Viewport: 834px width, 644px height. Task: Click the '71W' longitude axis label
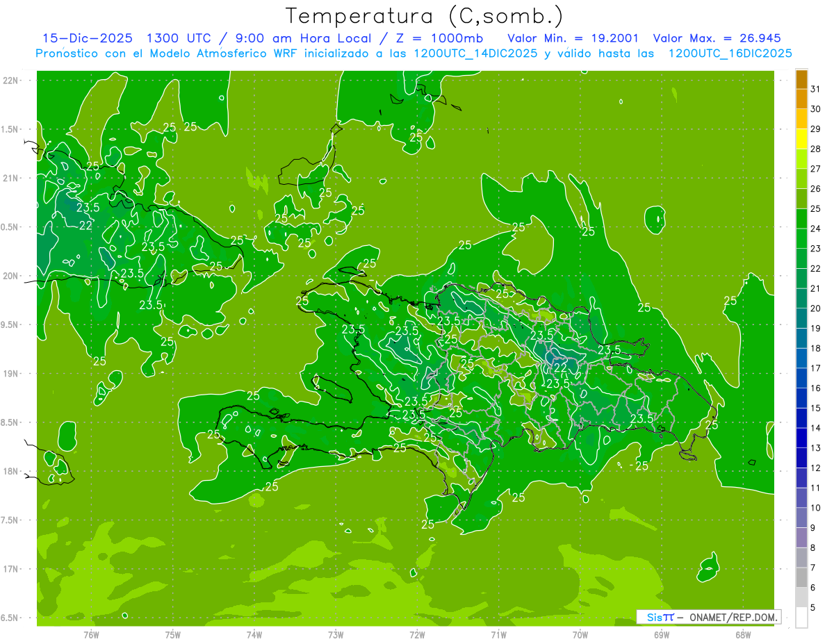click(x=498, y=634)
